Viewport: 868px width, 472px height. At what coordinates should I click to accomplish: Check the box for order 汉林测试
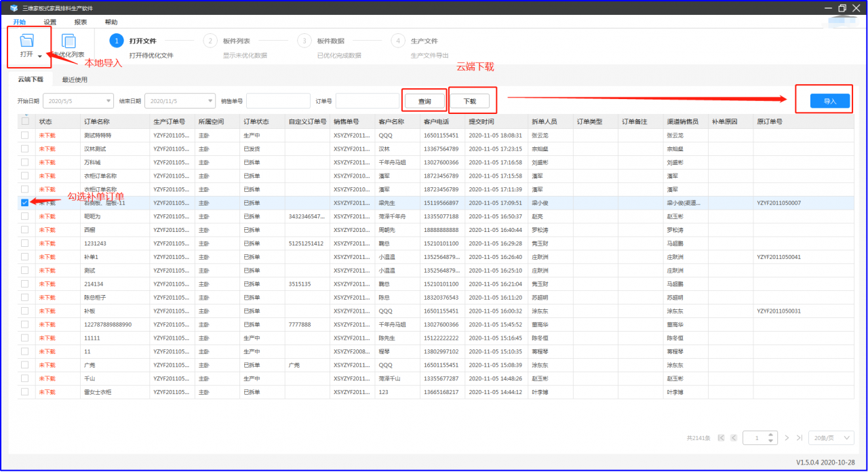25,149
